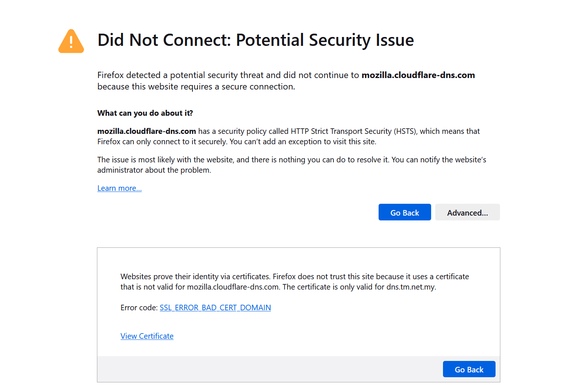Viewport: 574px width, 392px height.
Task: Click bold mozilla.cloudflare-dns.com in the HSTS paragraph
Action: 147,131
